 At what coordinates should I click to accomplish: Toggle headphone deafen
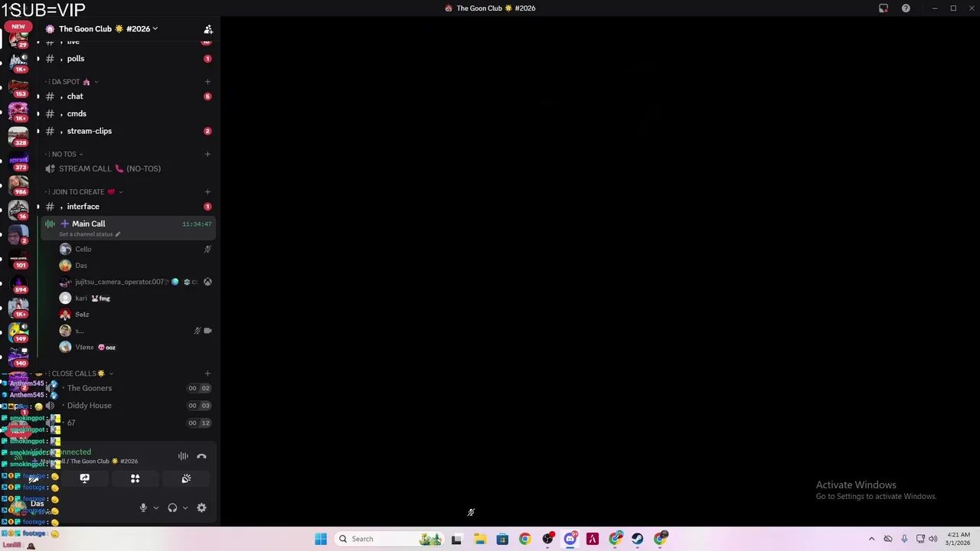[172, 507]
